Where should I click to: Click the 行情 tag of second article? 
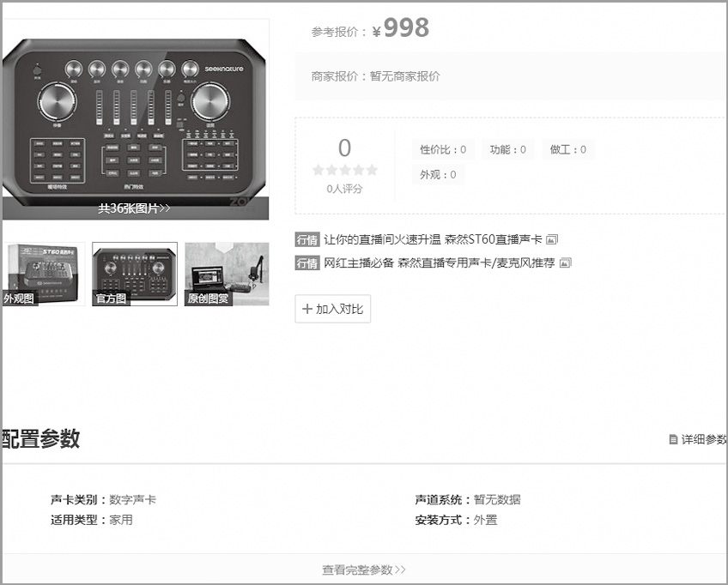coord(306,263)
